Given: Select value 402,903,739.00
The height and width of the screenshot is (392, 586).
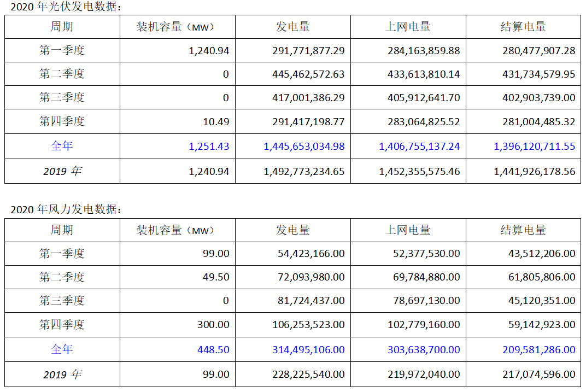Looking at the screenshot, I should [x=538, y=97].
